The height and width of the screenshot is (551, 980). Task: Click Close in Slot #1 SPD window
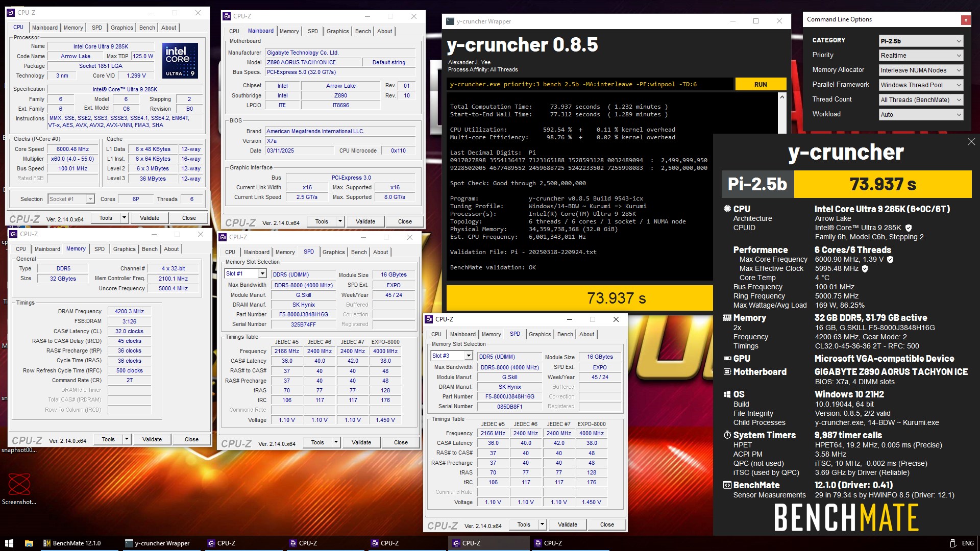click(x=401, y=442)
